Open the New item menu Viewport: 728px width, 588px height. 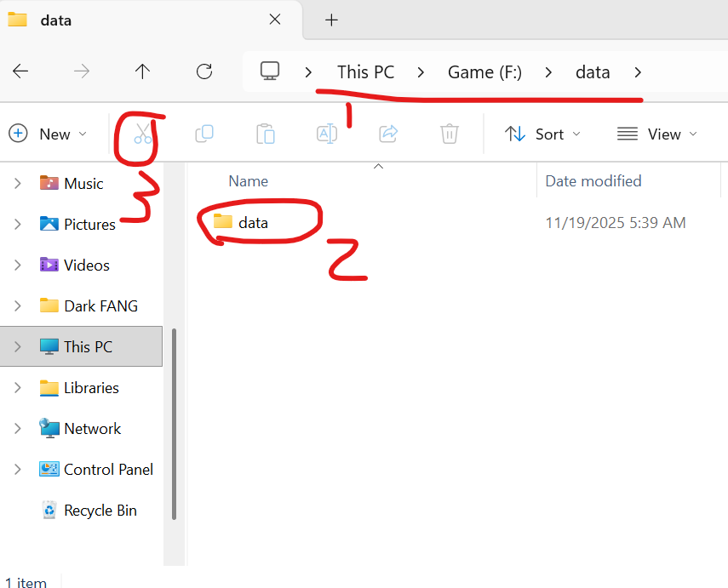[x=48, y=134]
